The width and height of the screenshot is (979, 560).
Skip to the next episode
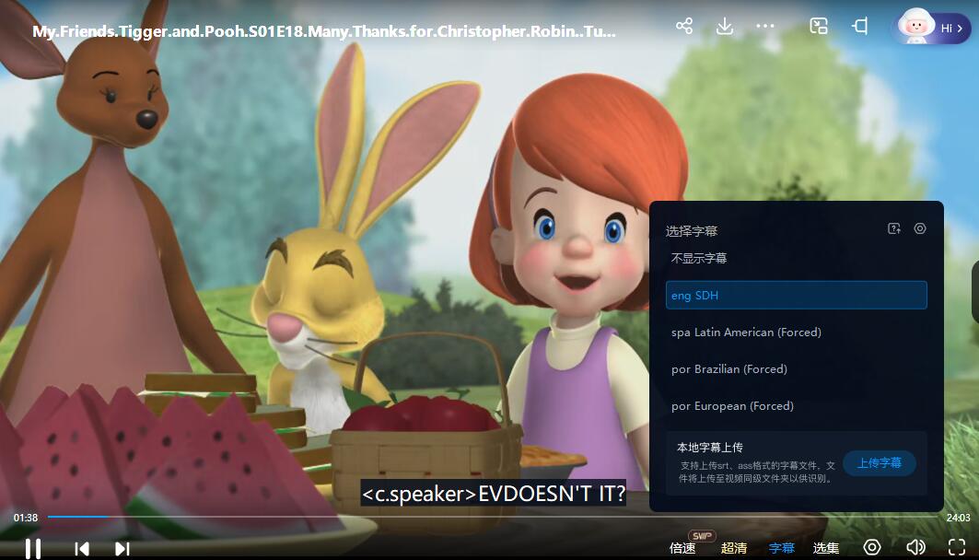click(x=122, y=549)
